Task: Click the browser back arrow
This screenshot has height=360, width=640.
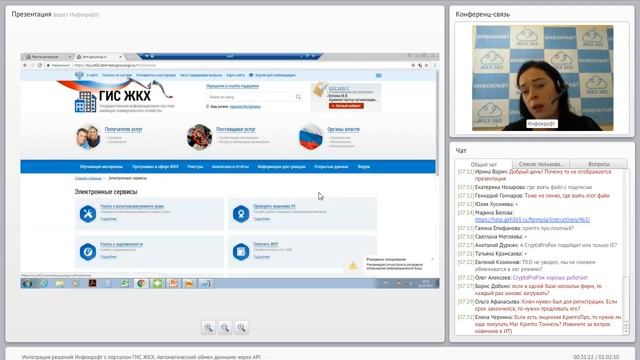Action: 25,65
